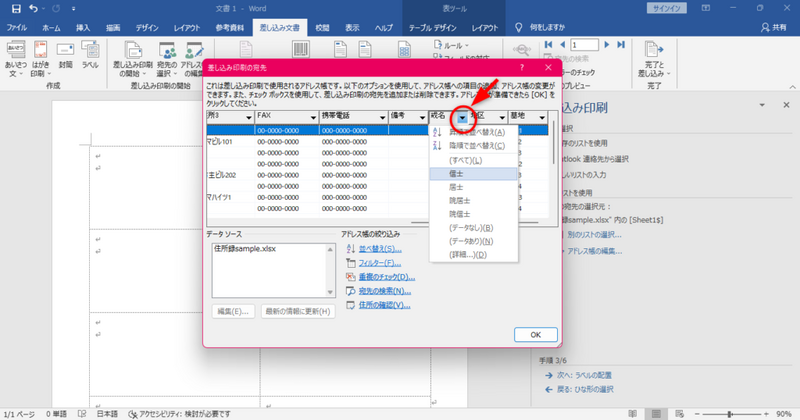Click the 結果のプレビュー preview results icon
Screen dimensions: 800x420
(x=522, y=50)
